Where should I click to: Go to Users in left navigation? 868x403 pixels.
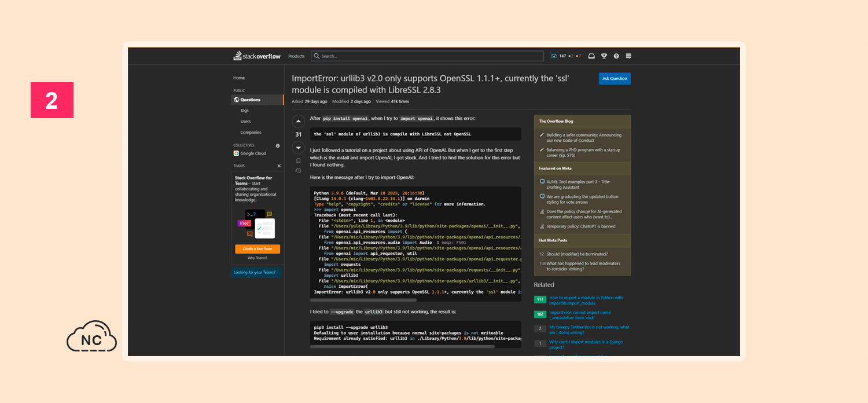(246, 122)
